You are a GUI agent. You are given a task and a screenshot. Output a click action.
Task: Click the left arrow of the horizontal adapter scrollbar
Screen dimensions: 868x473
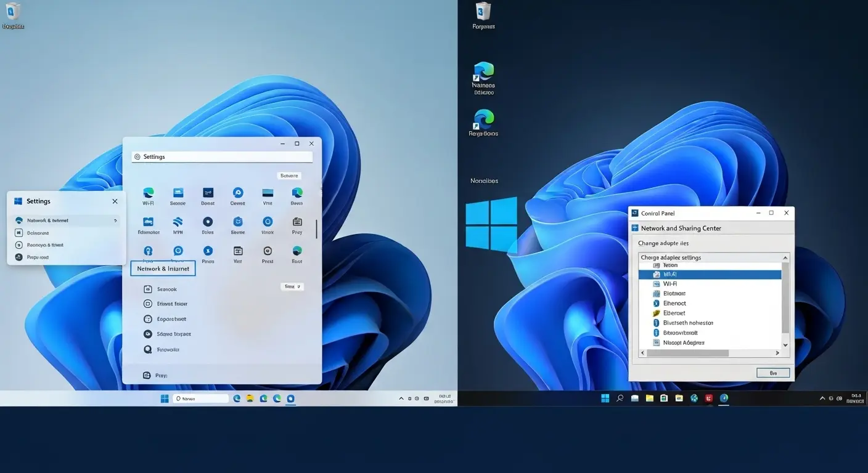(642, 354)
